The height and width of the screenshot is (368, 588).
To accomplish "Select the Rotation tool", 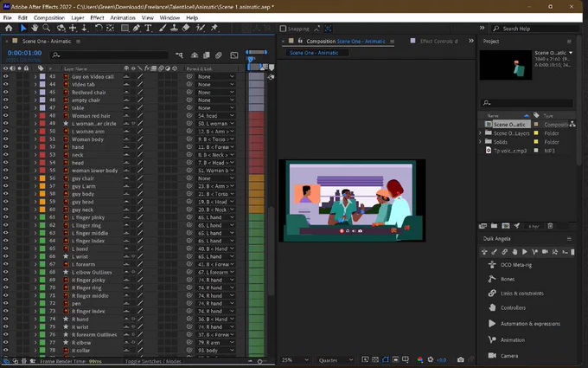I will click(x=99, y=29).
